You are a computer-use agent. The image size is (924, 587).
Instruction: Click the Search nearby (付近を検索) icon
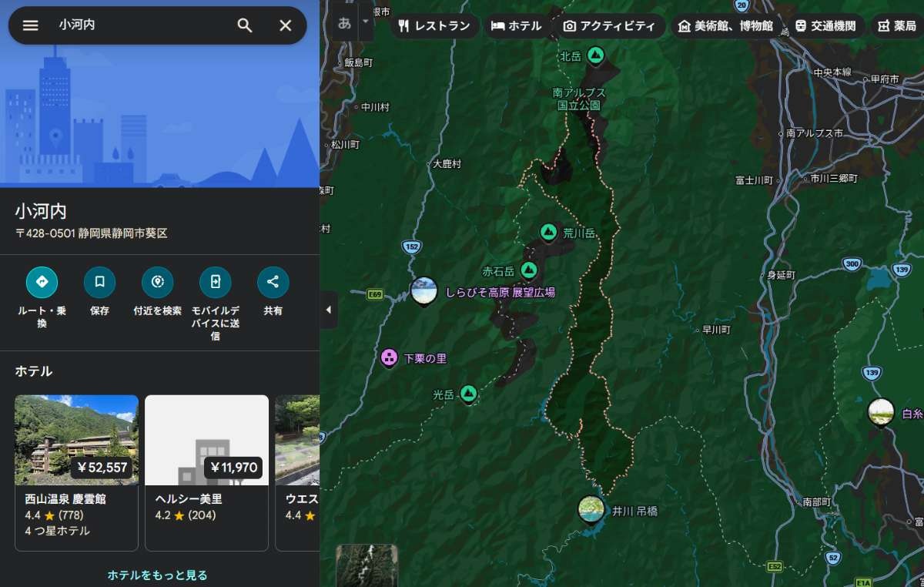click(x=157, y=282)
